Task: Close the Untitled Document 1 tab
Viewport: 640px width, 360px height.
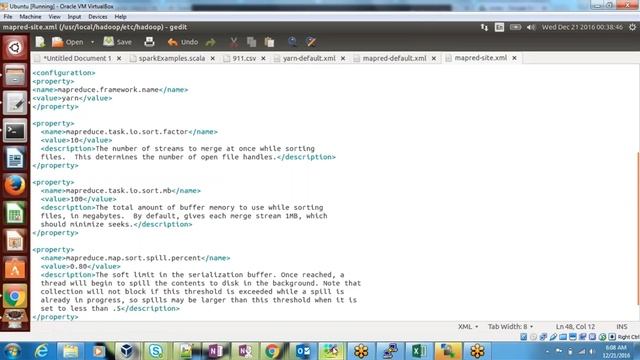Action: (119, 58)
